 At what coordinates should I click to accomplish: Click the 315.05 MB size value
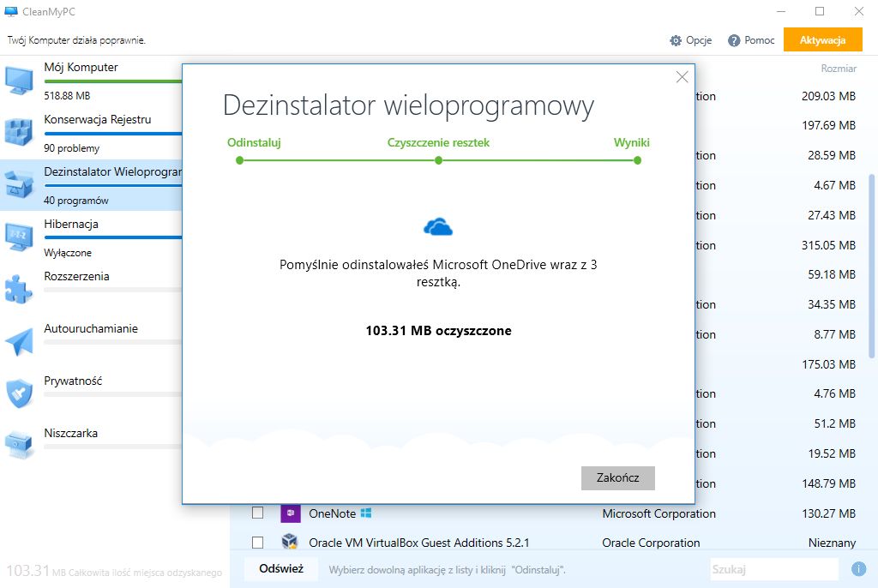tap(828, 245)
